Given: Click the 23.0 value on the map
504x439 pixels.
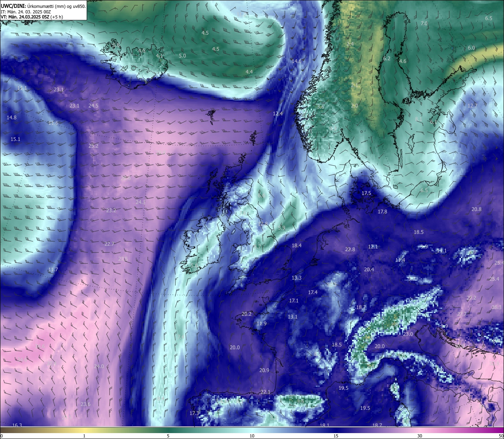Looking at the screenshot, I should coord(408,334).
